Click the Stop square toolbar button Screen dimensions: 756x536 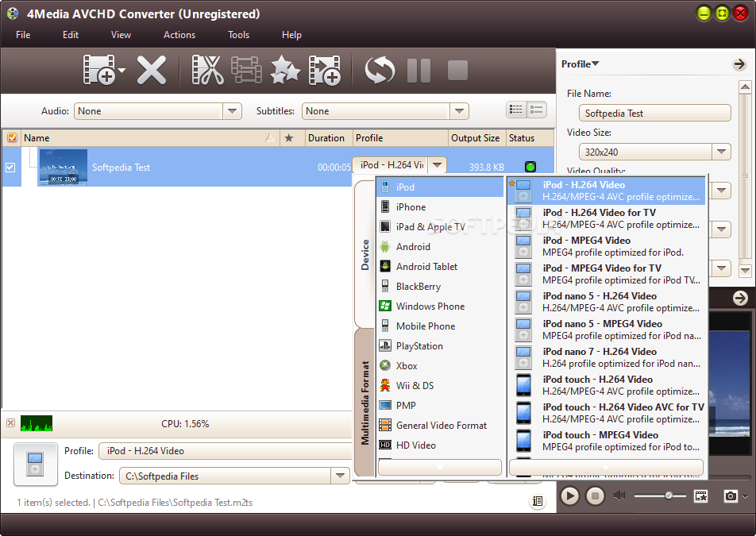pos(457,71)
